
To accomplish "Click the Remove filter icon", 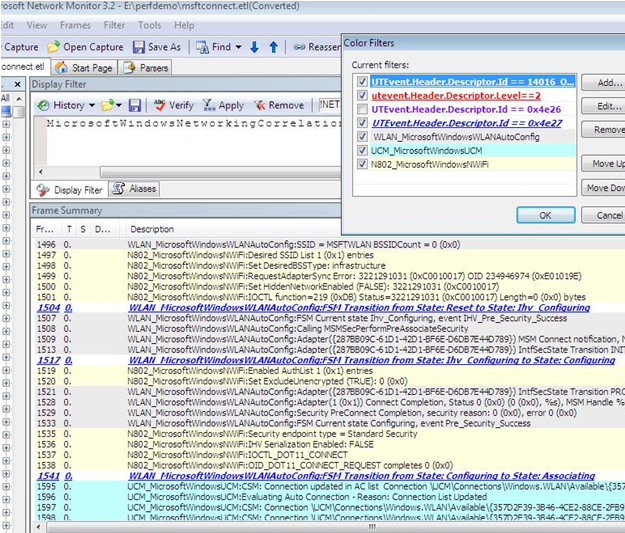I will 259,105.
